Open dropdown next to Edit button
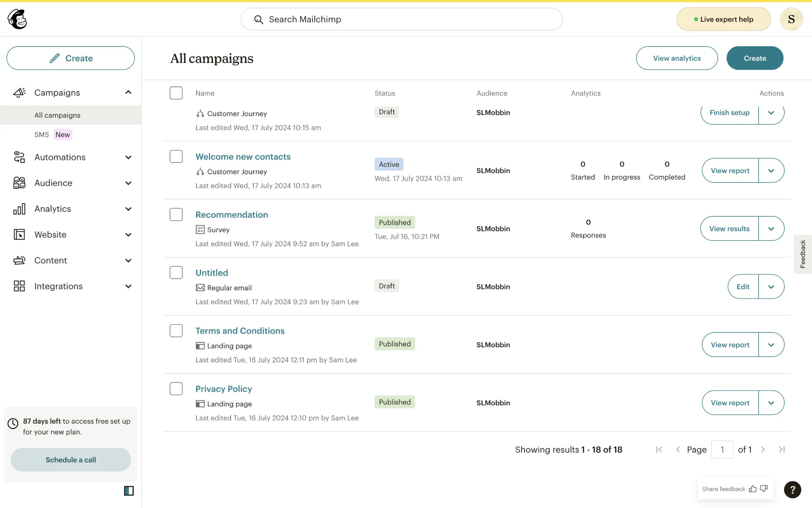The width and height of the screenshot is (812, 508). pyautogui.click(x=771, y=287)
